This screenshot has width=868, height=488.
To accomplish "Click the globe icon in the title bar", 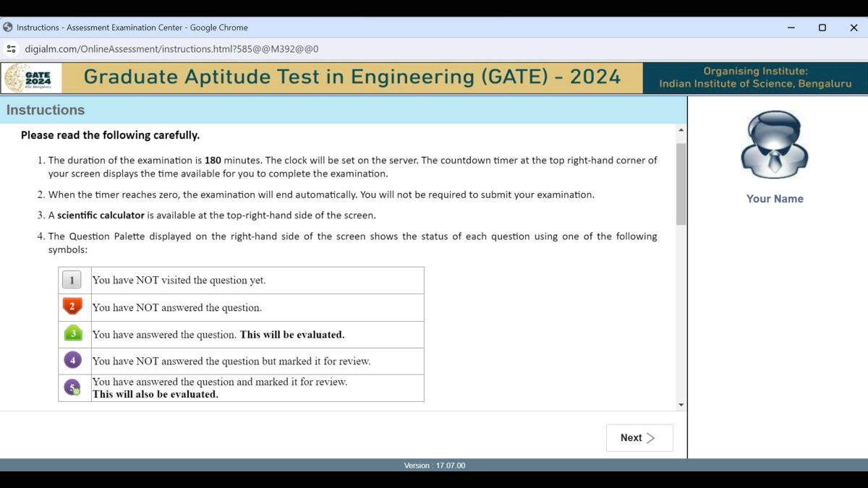I will click(x=8, y=27).
